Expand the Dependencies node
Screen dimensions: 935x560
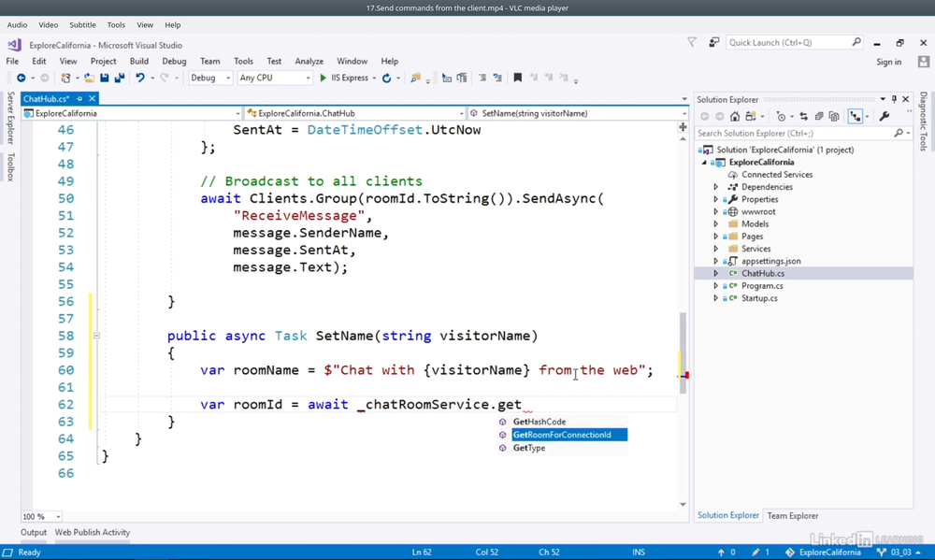coord(716,187)
